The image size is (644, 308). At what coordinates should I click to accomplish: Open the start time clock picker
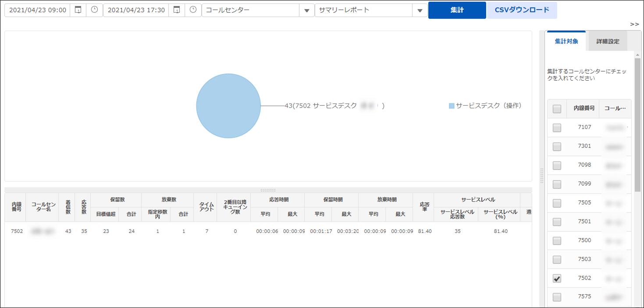[x=94, y=10]
